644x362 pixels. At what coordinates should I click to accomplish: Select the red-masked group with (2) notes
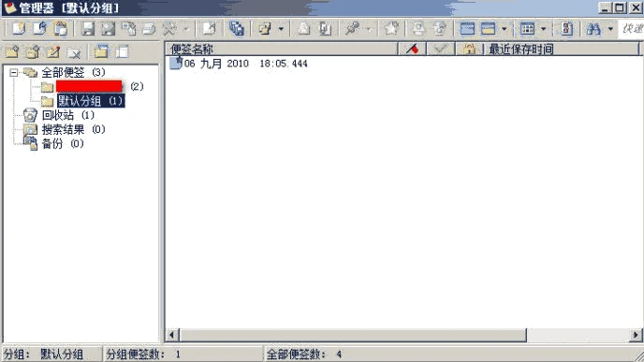click(100, 87)
